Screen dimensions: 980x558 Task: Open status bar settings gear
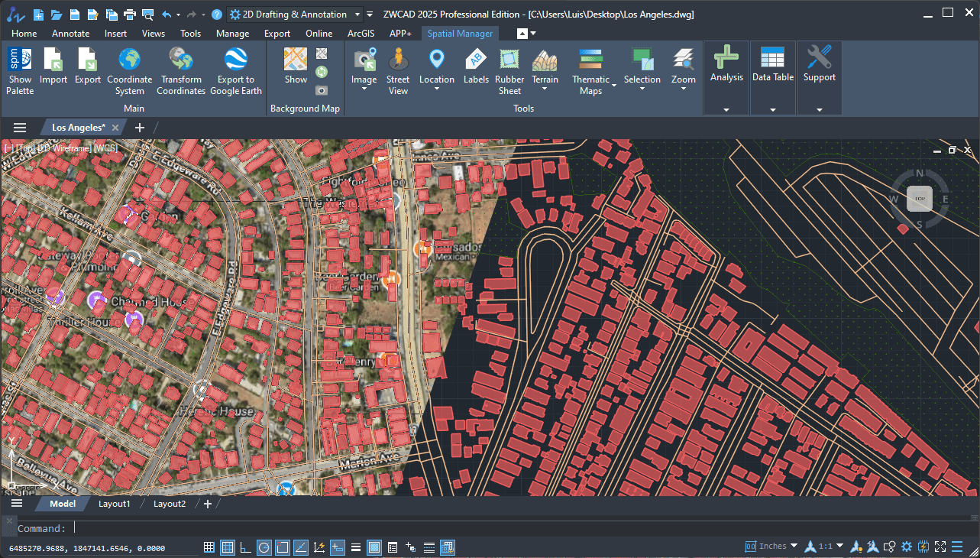click(907, 547)
